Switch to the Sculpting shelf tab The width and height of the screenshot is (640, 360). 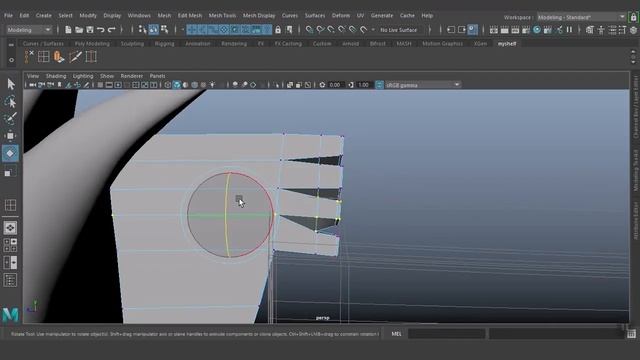tap(132, 44)
